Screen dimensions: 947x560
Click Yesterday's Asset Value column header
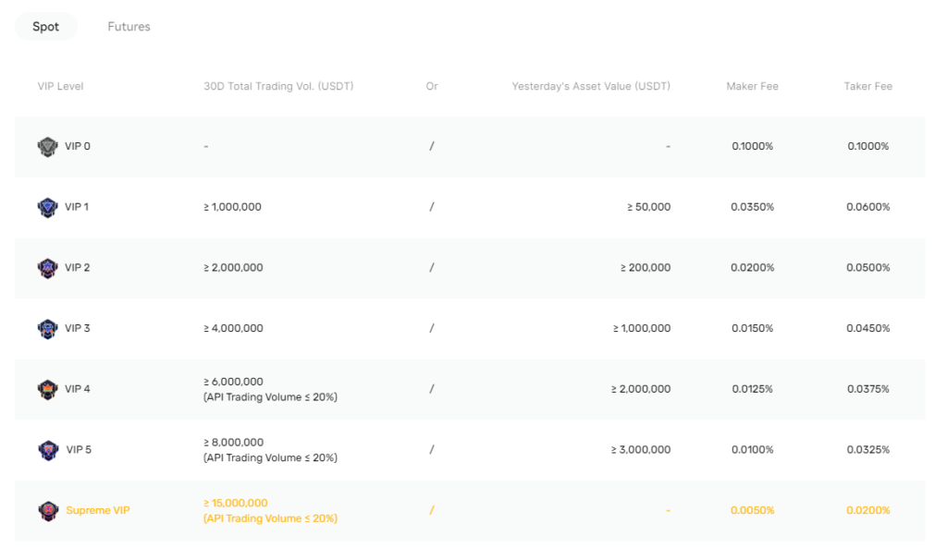[591, 85]
